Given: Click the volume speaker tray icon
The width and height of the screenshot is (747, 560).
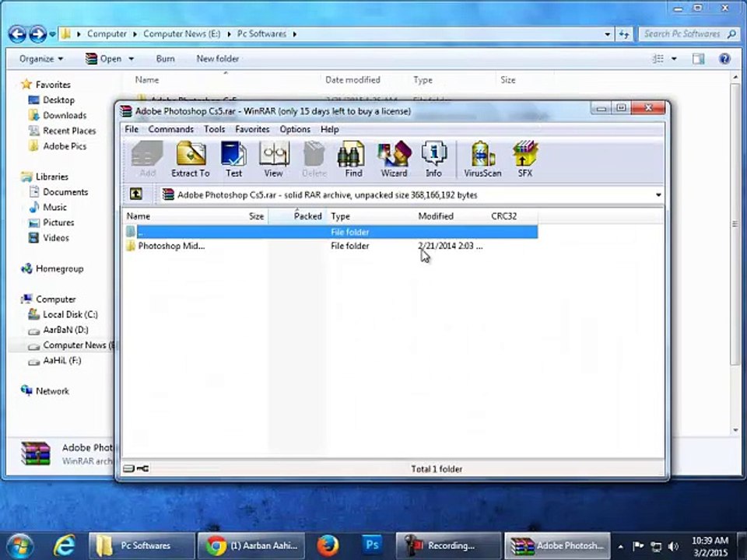Looking at the screenshot, I should [x=674, y=546].
